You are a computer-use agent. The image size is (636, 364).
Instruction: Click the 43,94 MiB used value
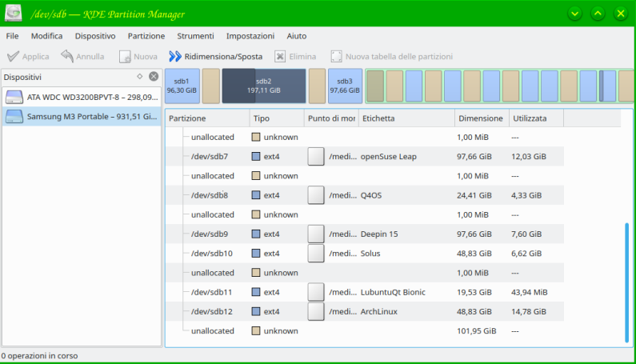[530, 292]
